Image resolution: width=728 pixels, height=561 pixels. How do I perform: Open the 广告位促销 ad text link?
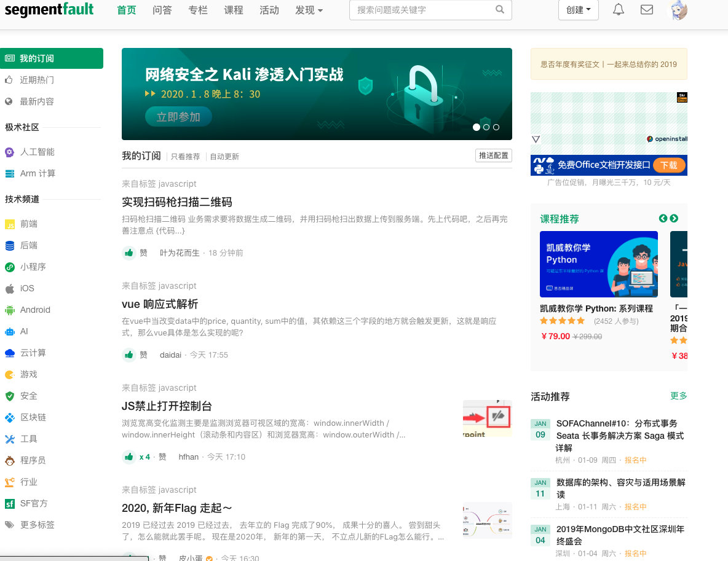[609, 182]
